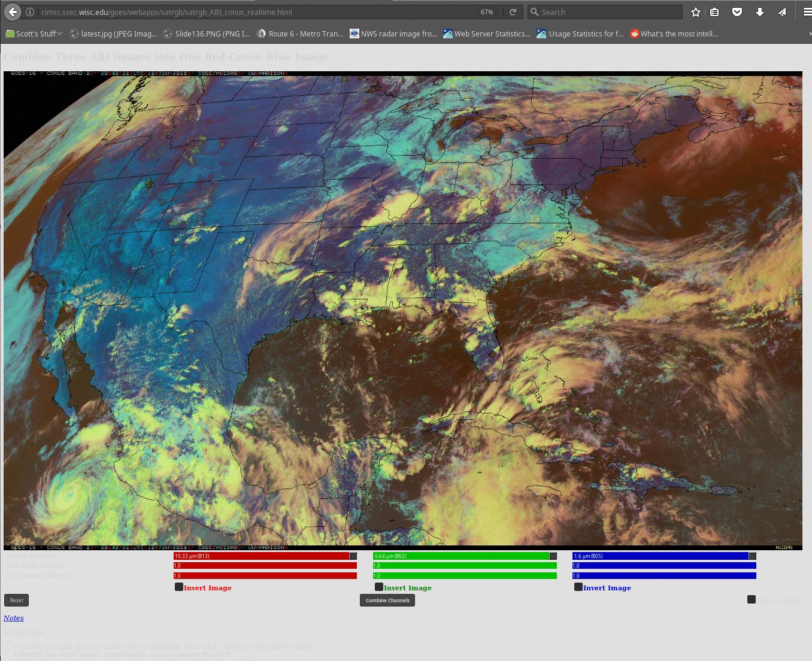
Task: Open the NWS radar image bookmark
Action: (x=393, y=34)
